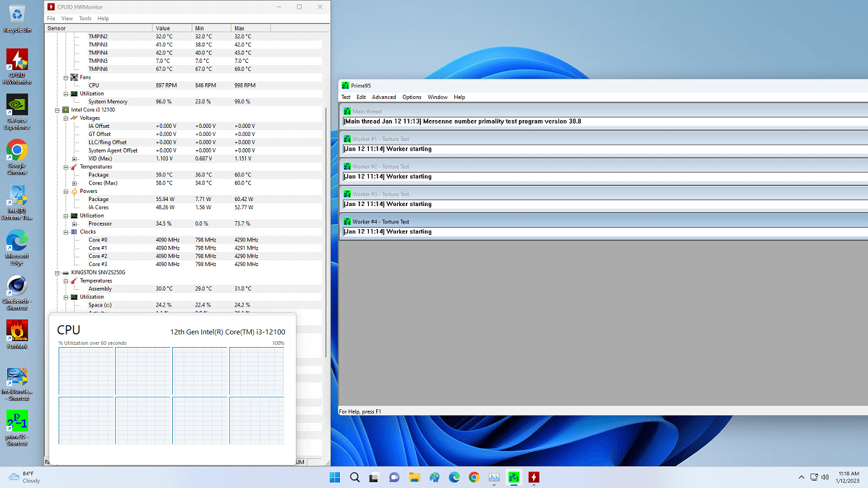Collapse the Temperatures node under Intel Core i3
The image size is (868, 488).
66,167
